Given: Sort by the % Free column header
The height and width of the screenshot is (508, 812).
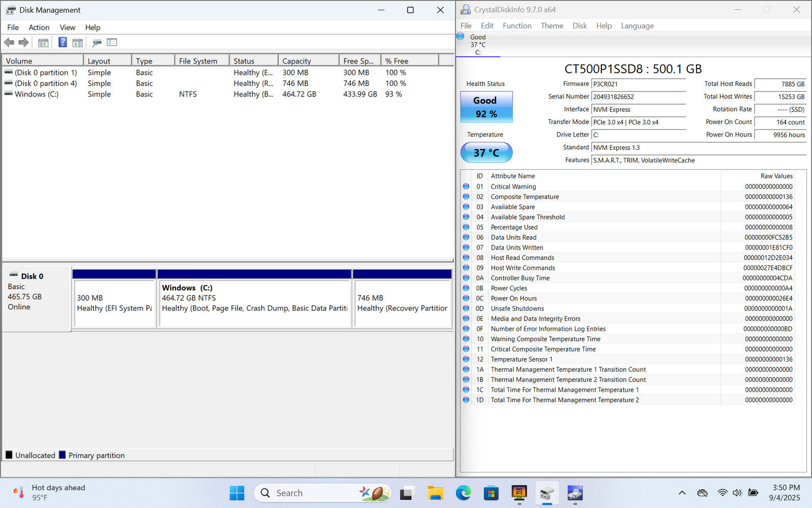Looking at the screenshot, I should [x=410, y=60].
